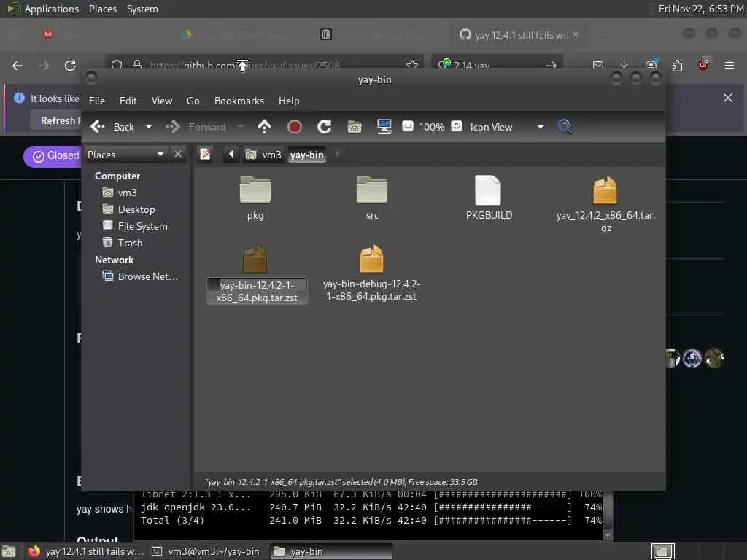Zoom out with the minus icon
747x560 pixels.
tap(408, 127)
